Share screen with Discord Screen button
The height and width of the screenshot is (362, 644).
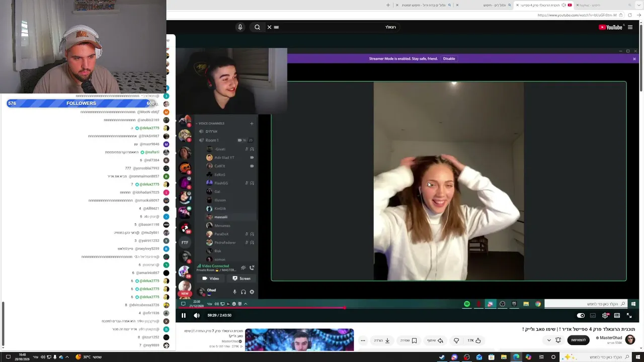point(241,279)
